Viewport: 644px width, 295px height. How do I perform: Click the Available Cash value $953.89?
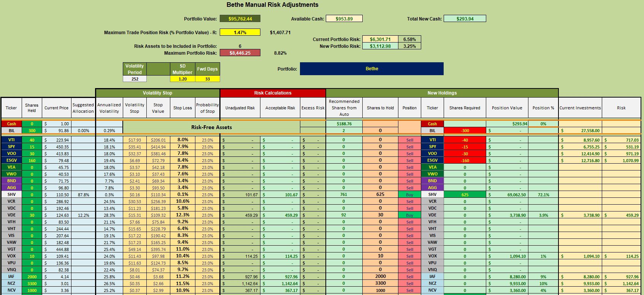[344, 19]
